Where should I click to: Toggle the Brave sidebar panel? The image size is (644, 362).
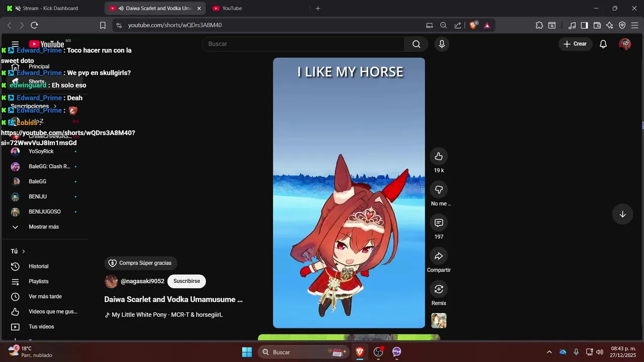[x=584, y=25]
